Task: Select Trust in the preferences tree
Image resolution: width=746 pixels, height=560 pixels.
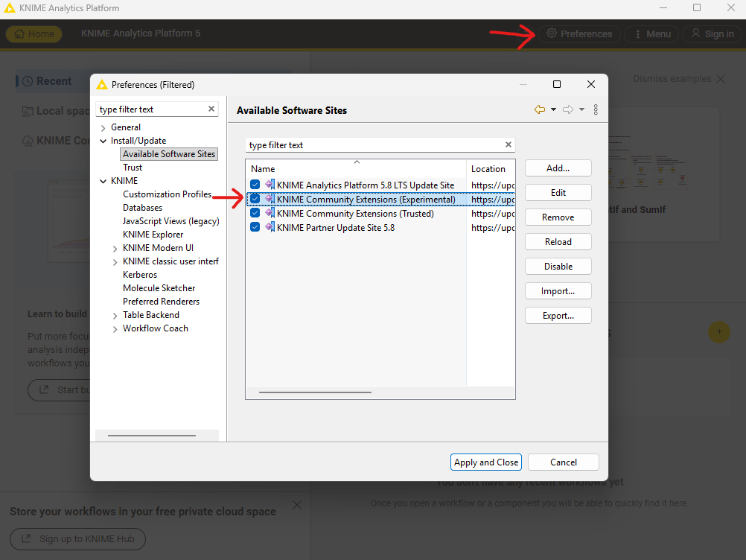Action: tap(133, 168)
